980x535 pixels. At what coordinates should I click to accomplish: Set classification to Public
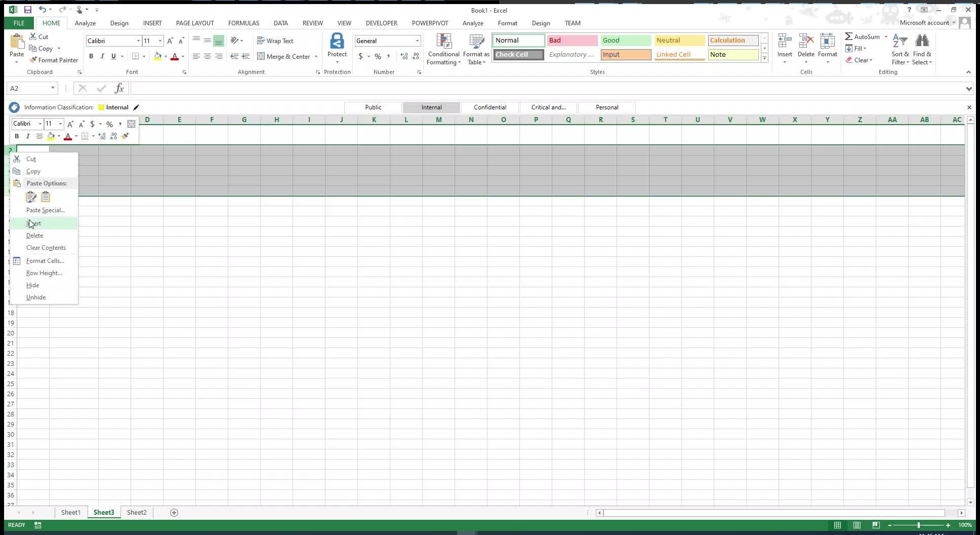373,107
